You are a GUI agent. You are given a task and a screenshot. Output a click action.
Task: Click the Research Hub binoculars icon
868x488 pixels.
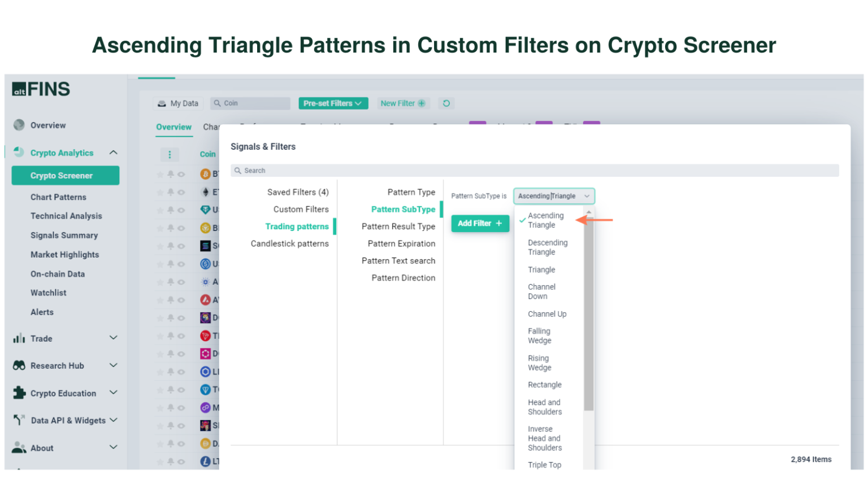19,365
